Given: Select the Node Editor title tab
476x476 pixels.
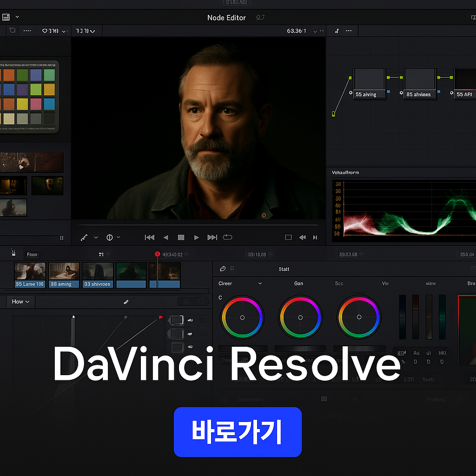Looking at the screenshot, I should [226, 18].
